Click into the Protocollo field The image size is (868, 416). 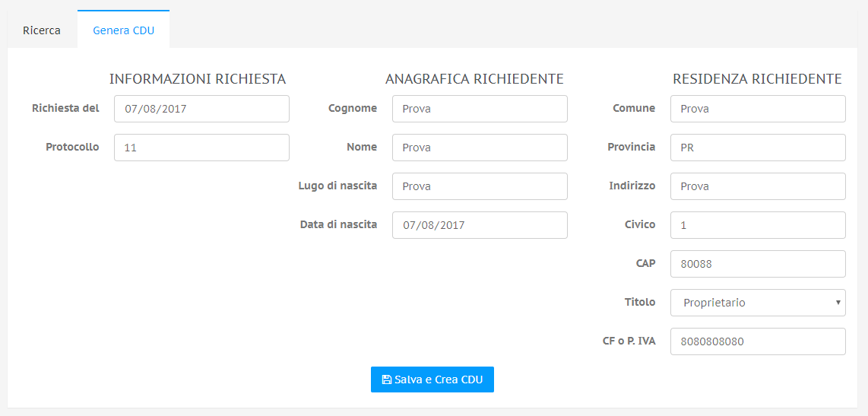[201, 148]
